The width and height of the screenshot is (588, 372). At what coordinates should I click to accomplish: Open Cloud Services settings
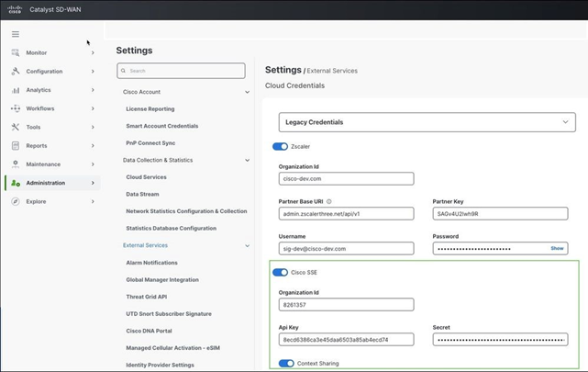pyautogui.click(x=146, y=177)
